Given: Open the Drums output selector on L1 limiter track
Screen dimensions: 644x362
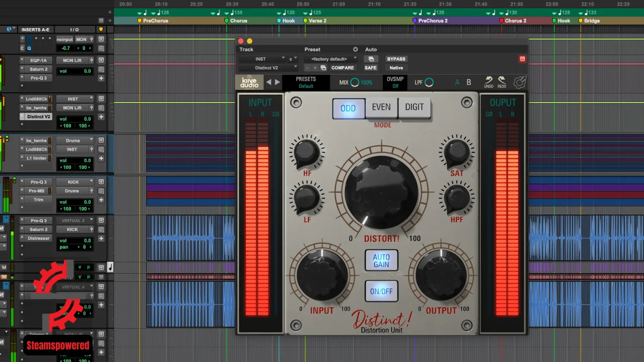Looking at the screenshot, I should (x=74, y=141).
